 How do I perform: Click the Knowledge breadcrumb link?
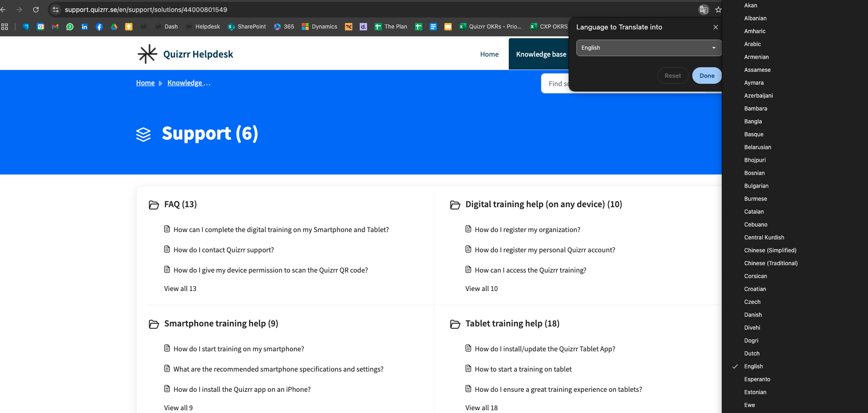click(x=189, y=83)
